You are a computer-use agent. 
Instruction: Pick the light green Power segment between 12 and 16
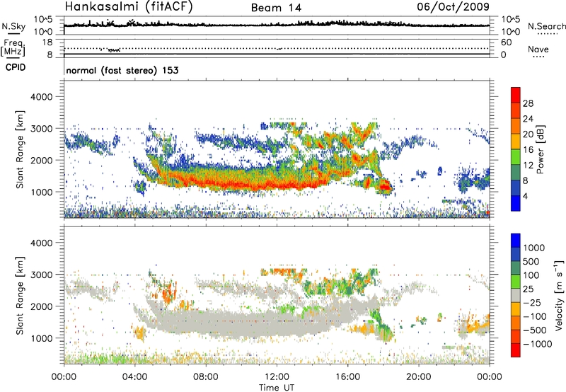[516, 157]
